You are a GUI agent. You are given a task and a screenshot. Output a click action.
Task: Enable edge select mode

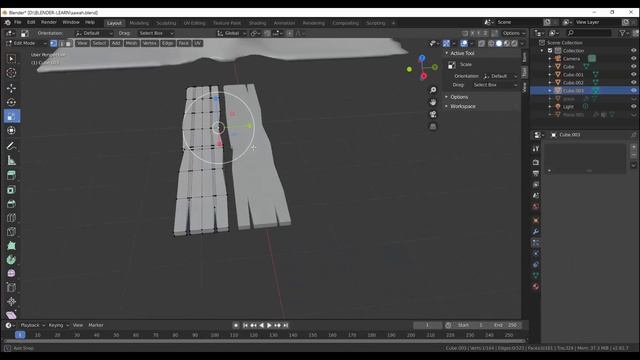coord(61,43)
